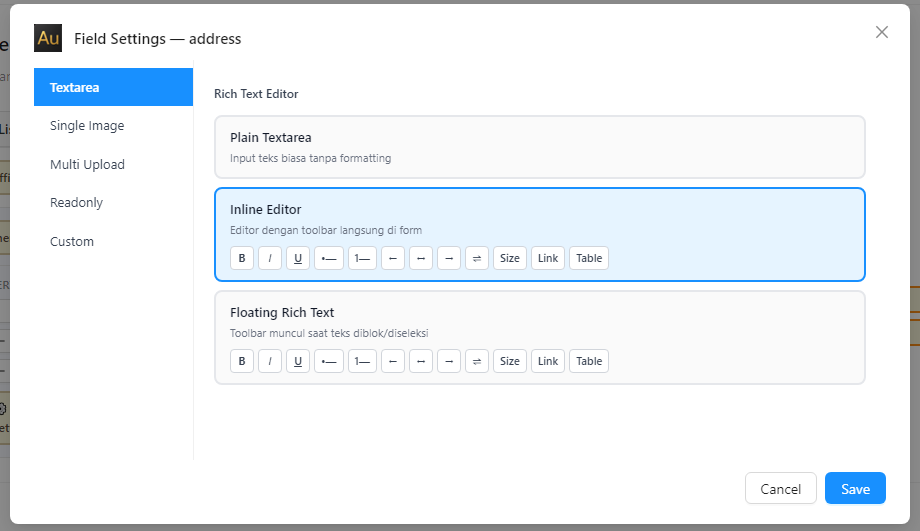Click Bold in the Inline Editor toolbar

point(242,258)
